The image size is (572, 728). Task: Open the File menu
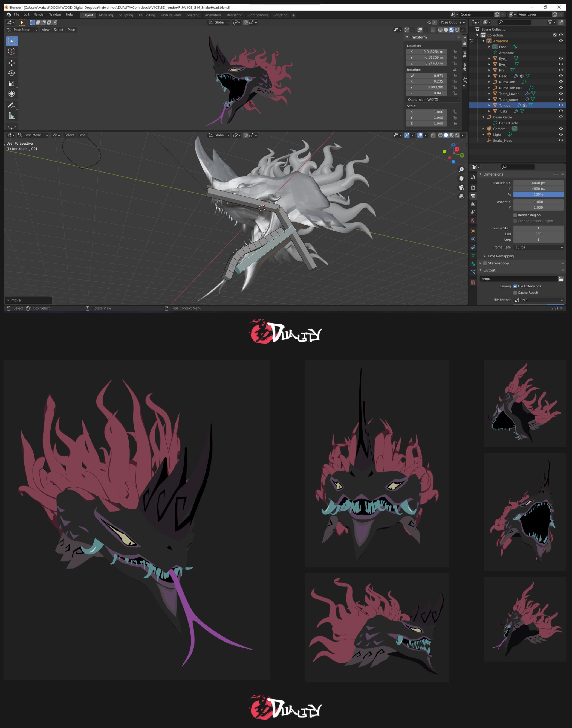pyautogui.click(x=16, y=14)
